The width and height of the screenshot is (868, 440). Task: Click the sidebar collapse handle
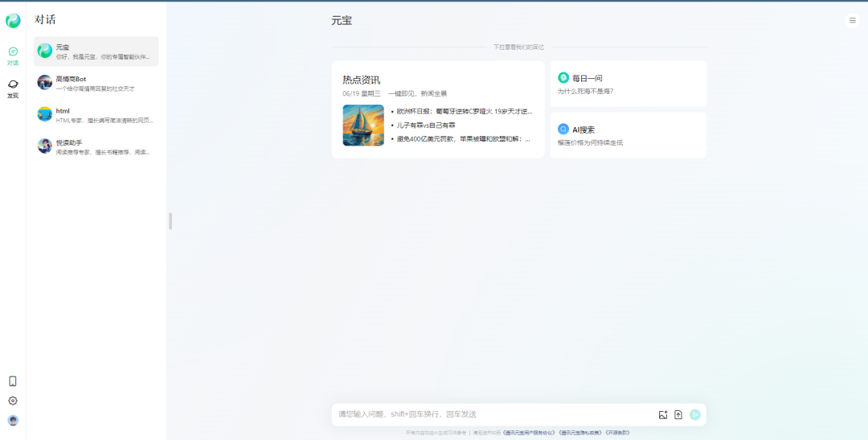point(170,221)
